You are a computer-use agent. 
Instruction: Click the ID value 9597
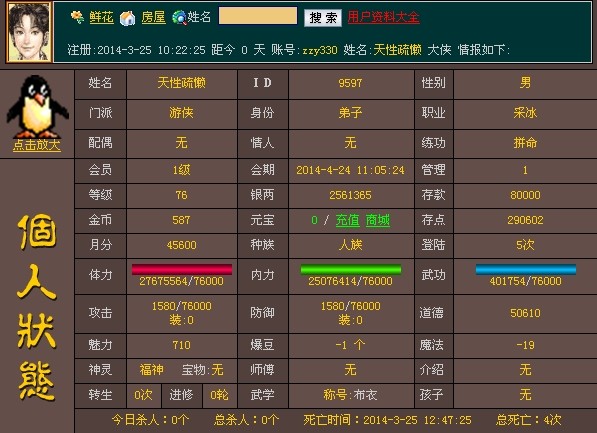point(350,83)
